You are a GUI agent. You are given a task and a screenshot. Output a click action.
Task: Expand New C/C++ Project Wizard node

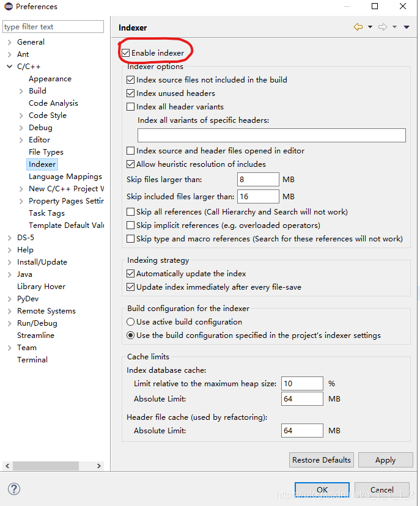pyautogui.click(x=21, y=189)
